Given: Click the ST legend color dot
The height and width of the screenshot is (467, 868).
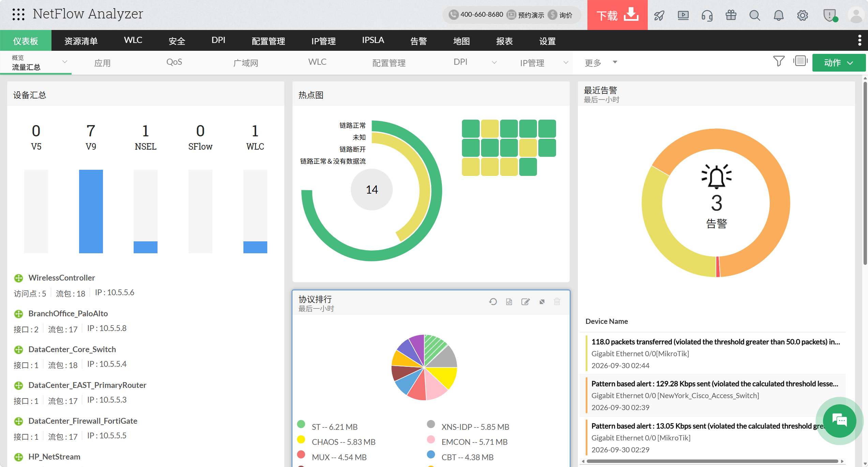Looking at the screenshot, I should pyautogui.click(x=301, y=424).
